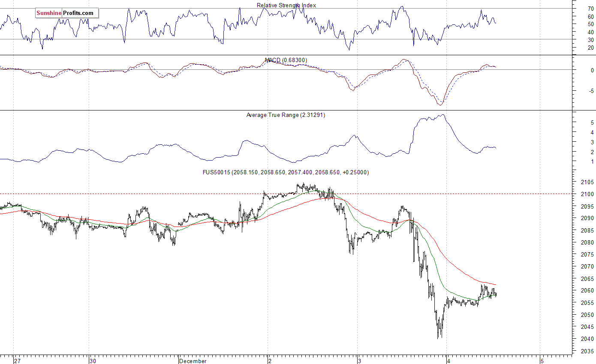This screenshot has height=364, width=596.
Task: Select the FUS50015 price header text
Action: coord(286,172)
